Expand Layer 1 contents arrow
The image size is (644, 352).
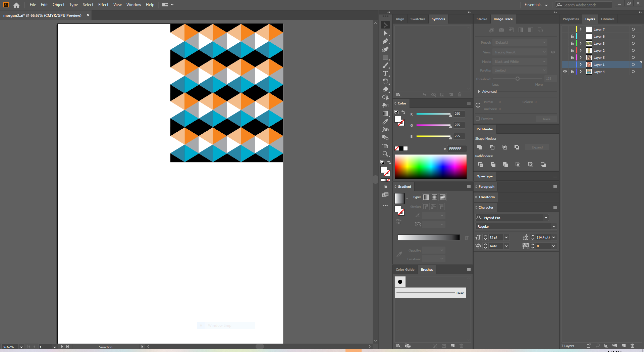coord(581,64)
